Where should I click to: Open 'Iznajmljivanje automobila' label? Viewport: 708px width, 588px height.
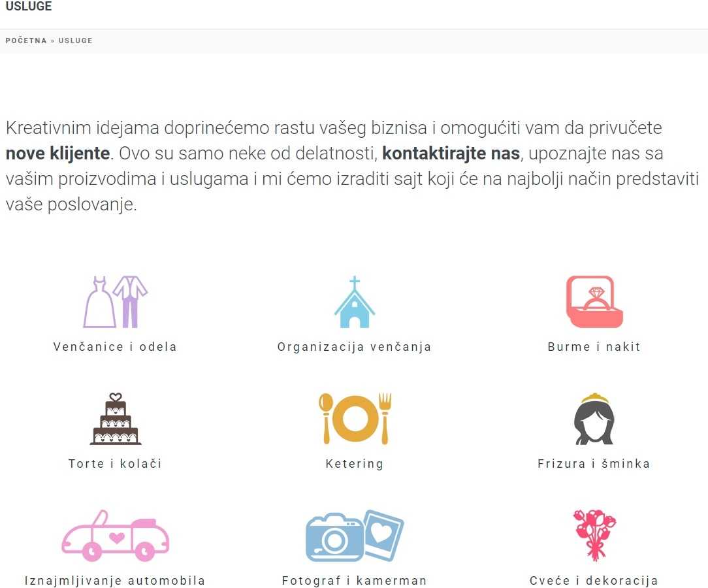pyautogui.click(x=115, y=580)
